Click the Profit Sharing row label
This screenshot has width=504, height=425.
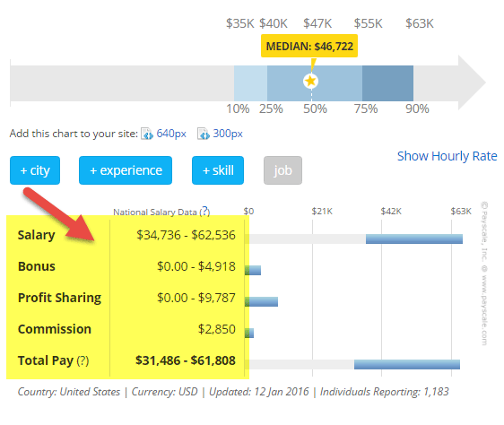59,298
